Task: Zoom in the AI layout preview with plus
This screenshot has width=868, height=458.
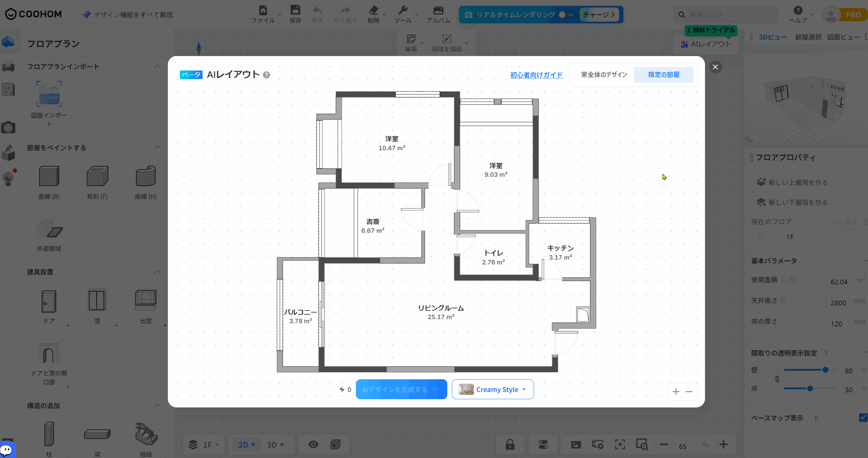Action: tap(676, 392)
